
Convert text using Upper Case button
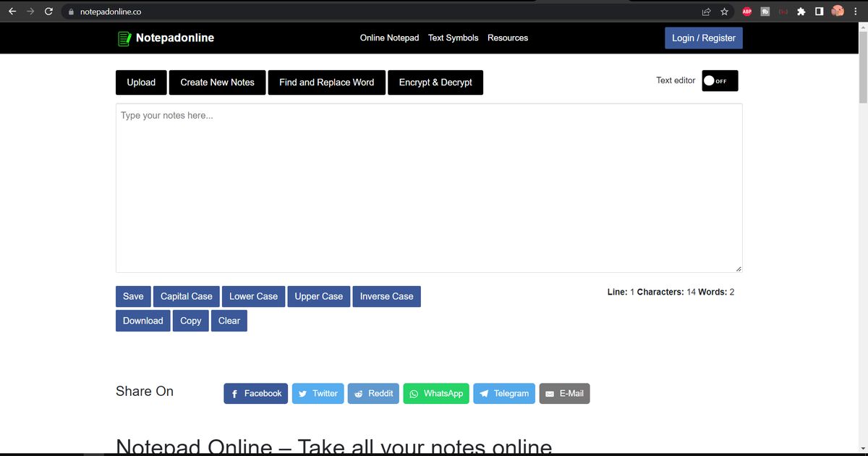coord(319,297)
